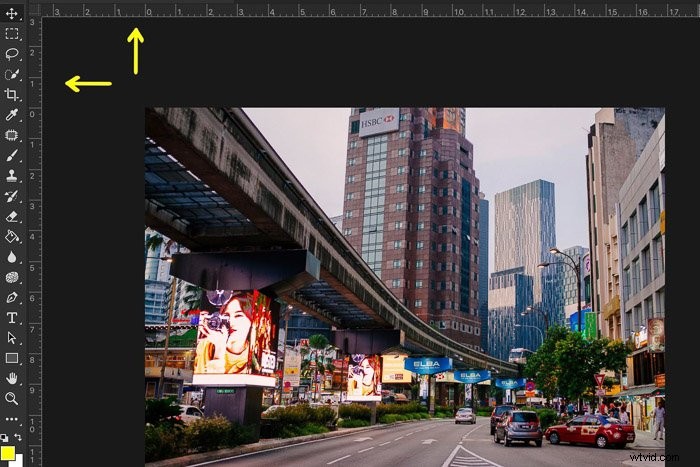Select the Eraser tool
This screenshot has width=700, height=467.
tap(12, 217)
